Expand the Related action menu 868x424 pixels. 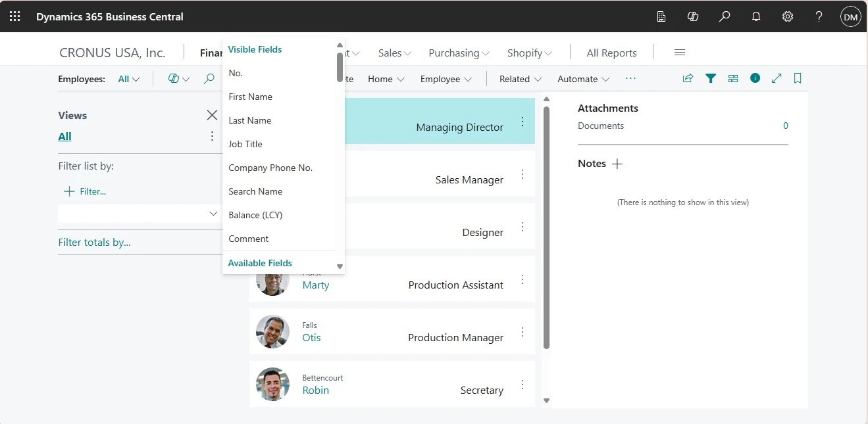[521, 79]
